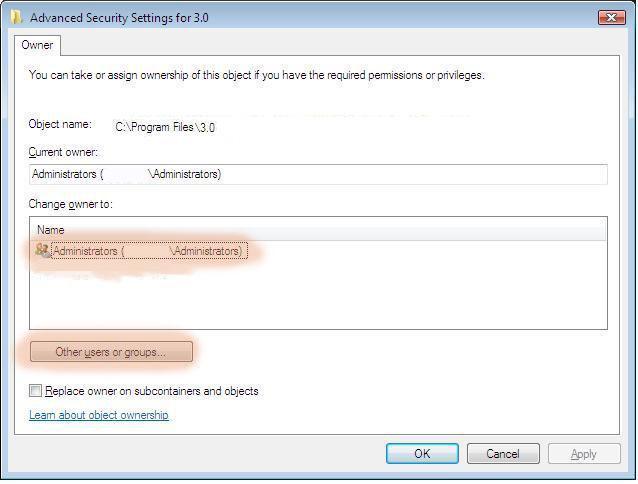Screen dimensions: 638x484
Task: Click the folder icon in the title bar
Action: (16, 17)
